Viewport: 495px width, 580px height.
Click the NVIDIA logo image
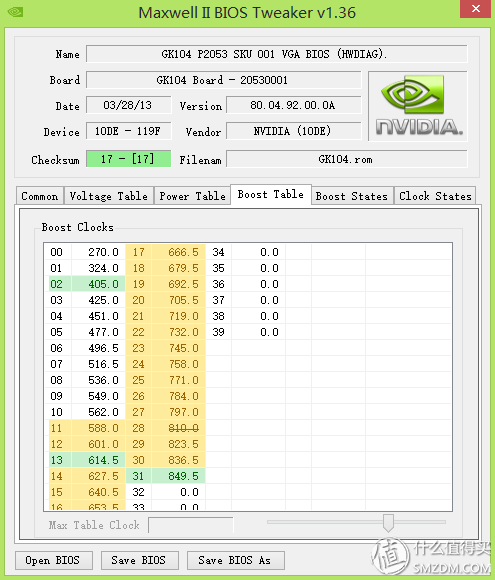[418, 106]
